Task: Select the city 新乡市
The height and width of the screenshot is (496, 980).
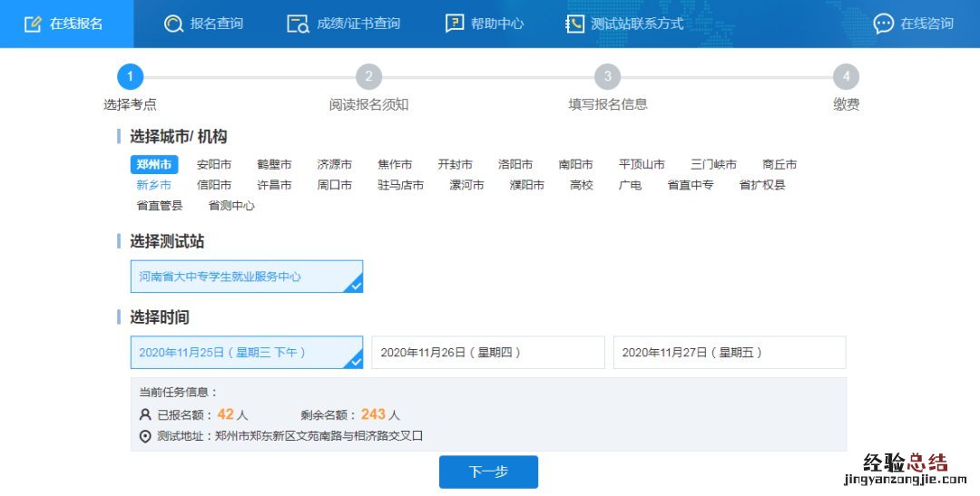Action: point(153,185)
